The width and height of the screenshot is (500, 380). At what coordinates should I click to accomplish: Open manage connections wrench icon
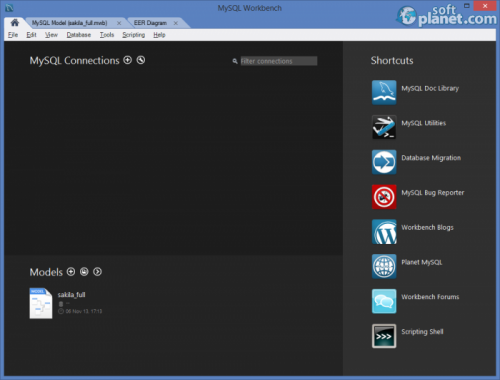(141, 60)
